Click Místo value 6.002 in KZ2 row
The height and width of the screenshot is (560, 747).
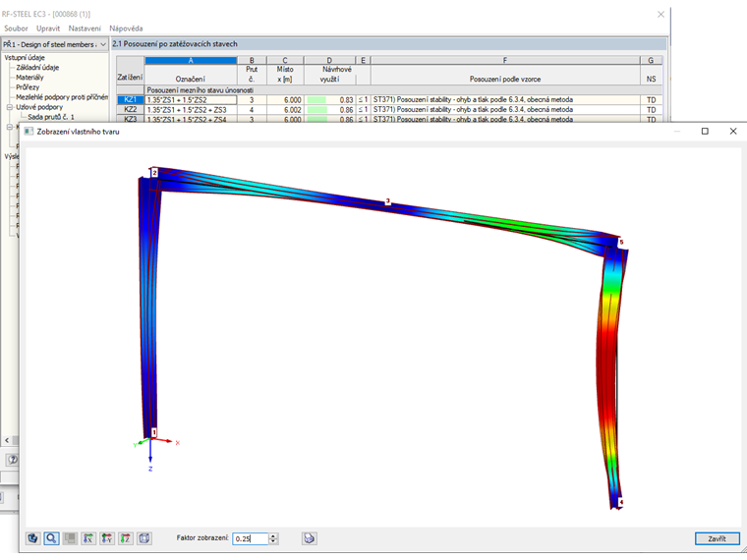click(285, 110)
